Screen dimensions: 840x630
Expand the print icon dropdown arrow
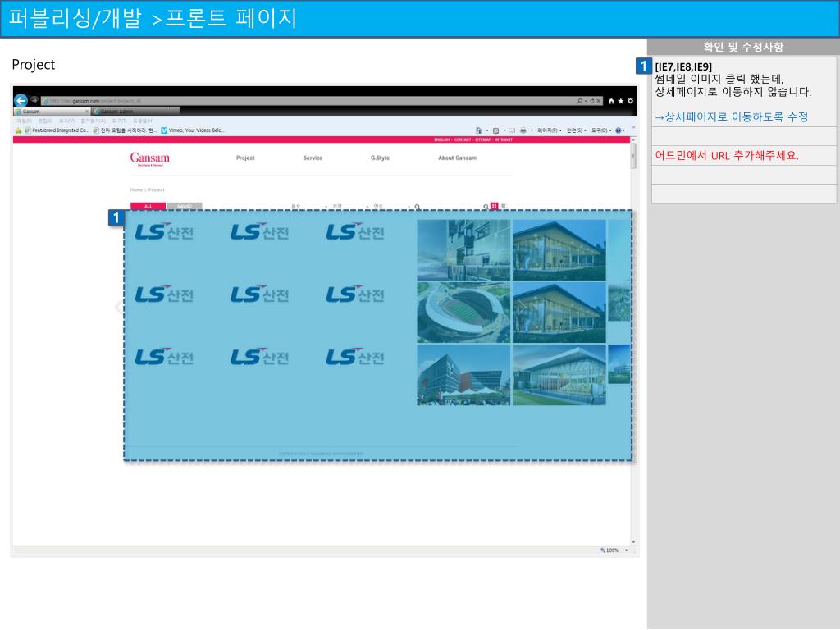pyautogui.click(x=532, y=130)
